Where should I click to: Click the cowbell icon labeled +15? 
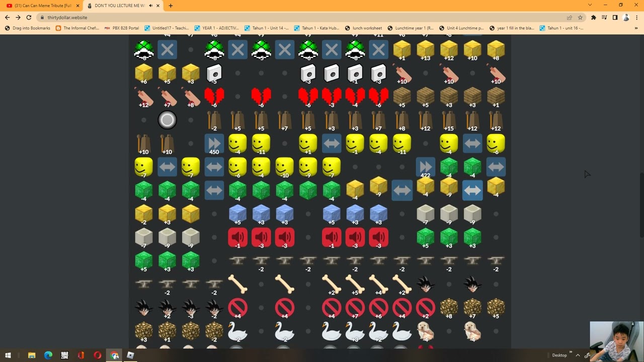(449, 121)
